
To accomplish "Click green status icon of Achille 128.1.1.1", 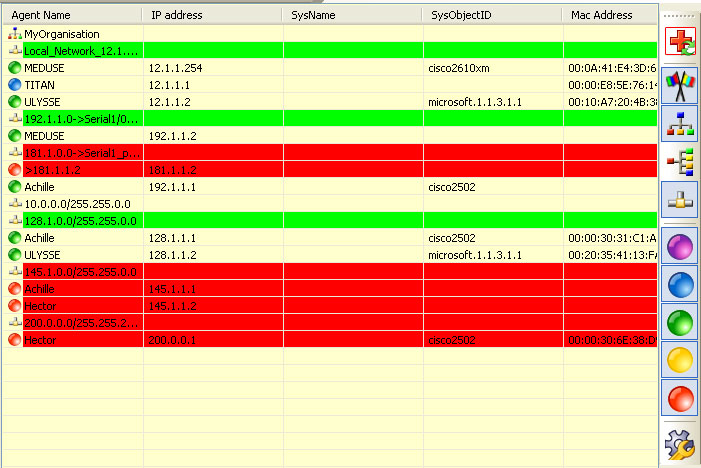I will (x=15, y=237).
